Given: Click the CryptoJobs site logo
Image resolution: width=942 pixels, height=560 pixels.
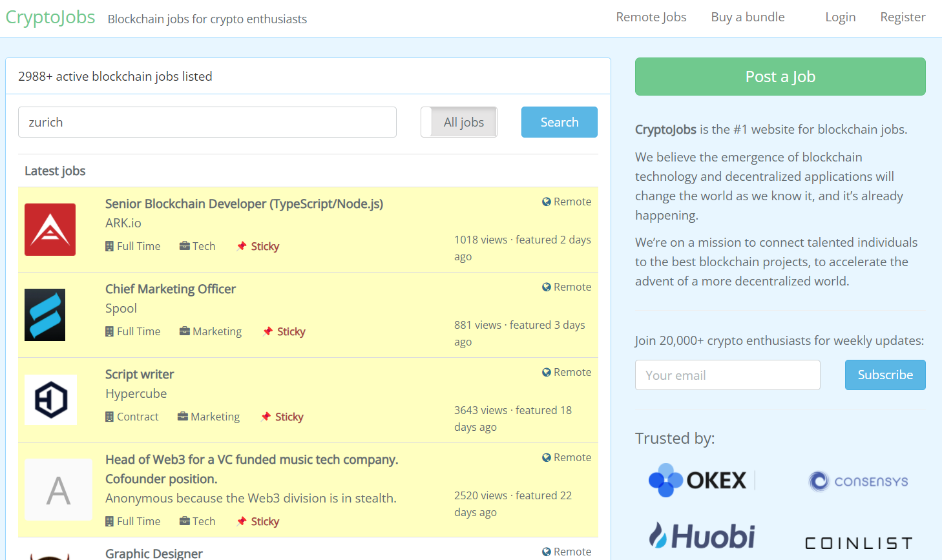Looking at the screenshot, I should 50,17.
